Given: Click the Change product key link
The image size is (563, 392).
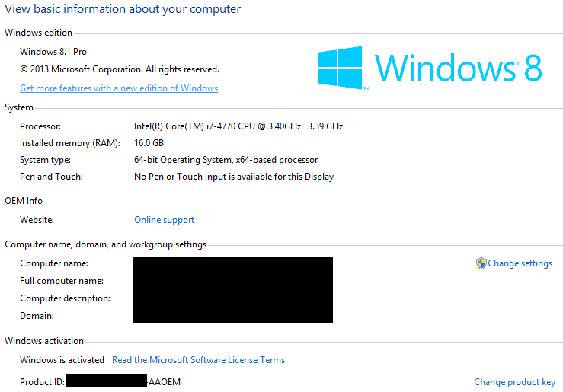Looking at the screenshot, I should 514,382.
